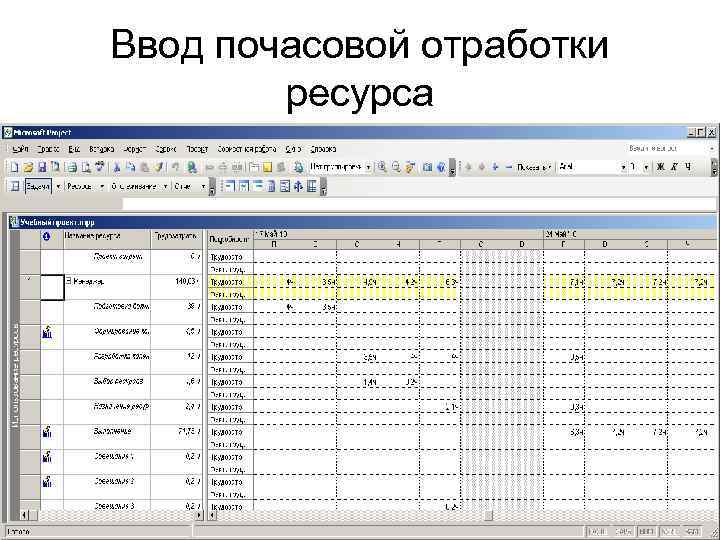
Task: Open the Вставка menu
Action: click(x=101, y=149)
